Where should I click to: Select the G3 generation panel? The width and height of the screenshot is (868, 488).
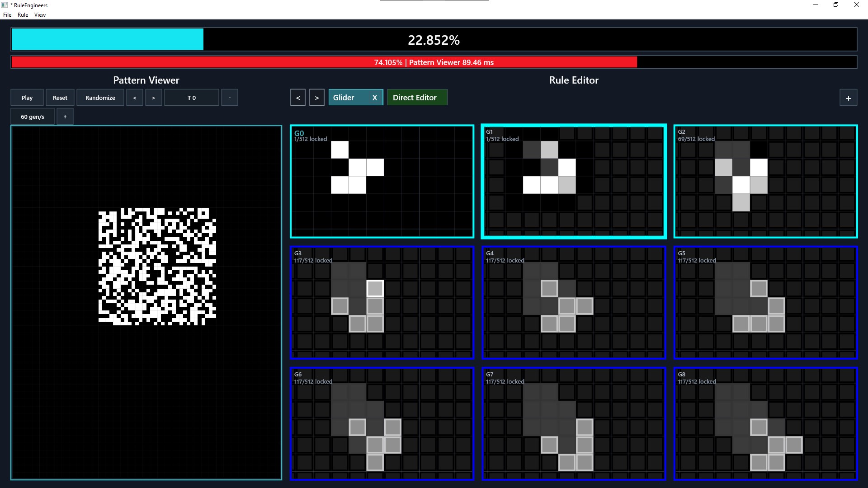(x=382, y=303)
